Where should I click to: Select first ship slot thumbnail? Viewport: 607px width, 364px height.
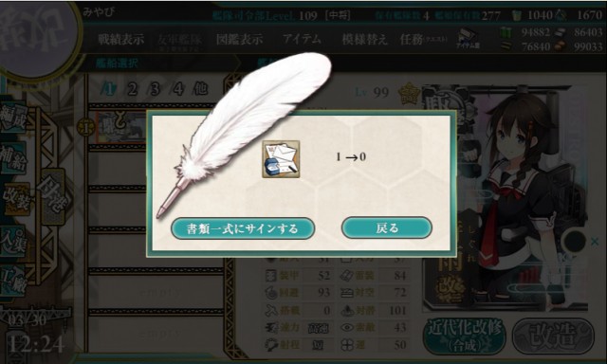coord(121,127)
